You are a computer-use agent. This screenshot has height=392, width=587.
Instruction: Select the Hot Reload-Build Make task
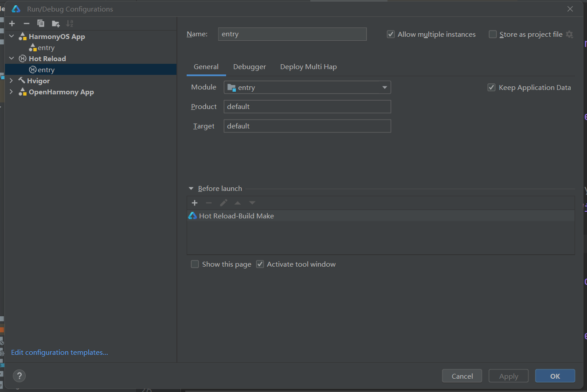pyautogui.click(x=381, y=216)
